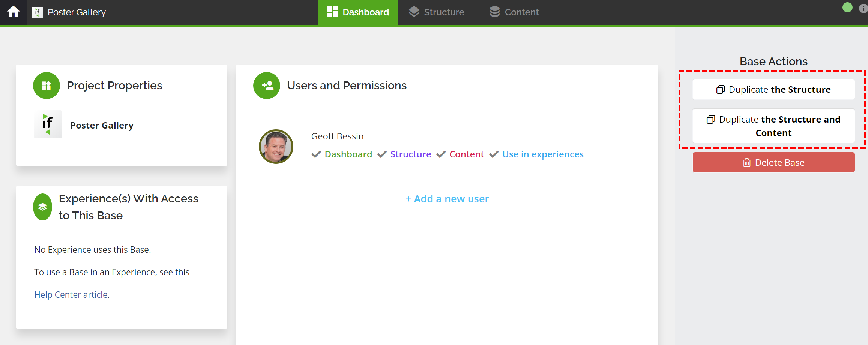Screen dimensions: 868x345
Task: Toggle the Use in experiences permission
Action: tap(494, 154)
